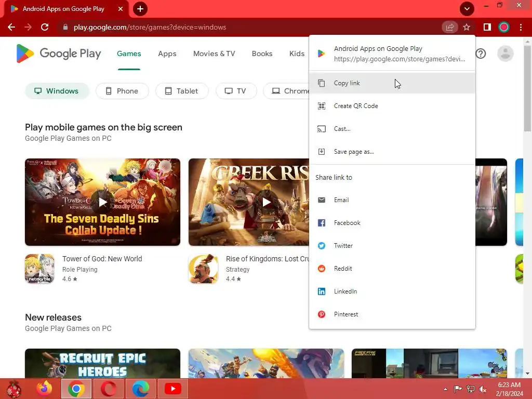532x399 pixels.
Task: Click the Chrome profile avatar icon
Action: (x=504, y=27)
